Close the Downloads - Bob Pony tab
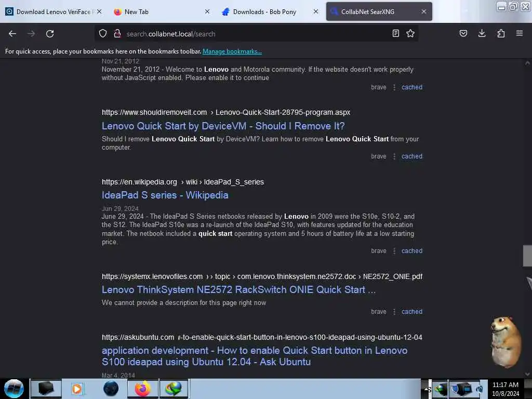The width and height of the screenshot is (532, 399). coord(315,11)
